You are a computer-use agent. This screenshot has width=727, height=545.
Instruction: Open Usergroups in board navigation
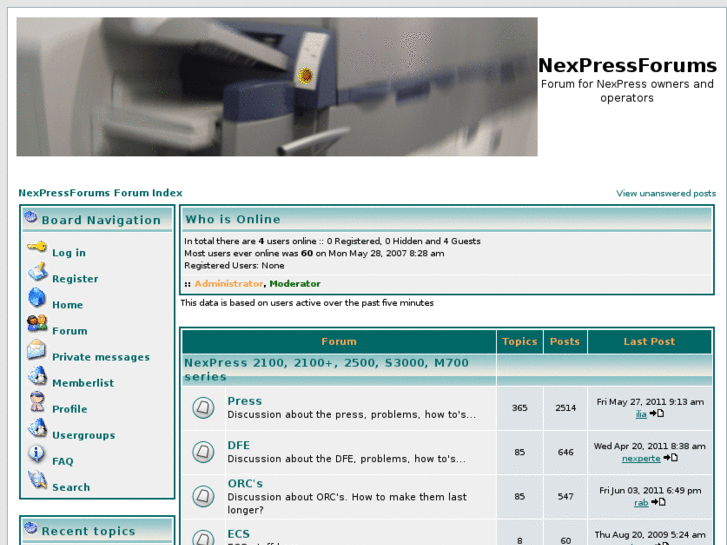83,435
